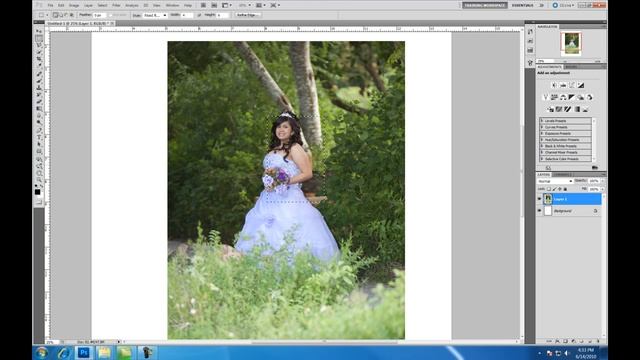Add a Levels adjustment from icon row
Viewport: 640px width, 360px height.
point(563,85)
